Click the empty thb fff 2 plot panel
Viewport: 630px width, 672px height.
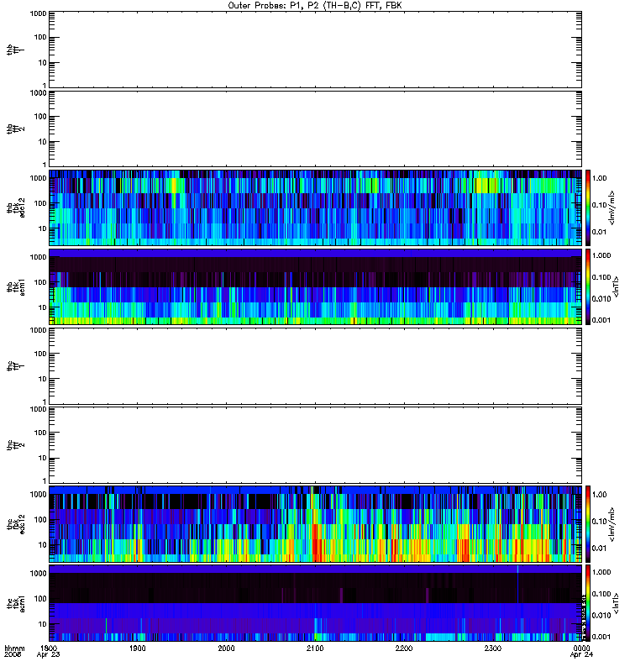[x=316, y=129]
